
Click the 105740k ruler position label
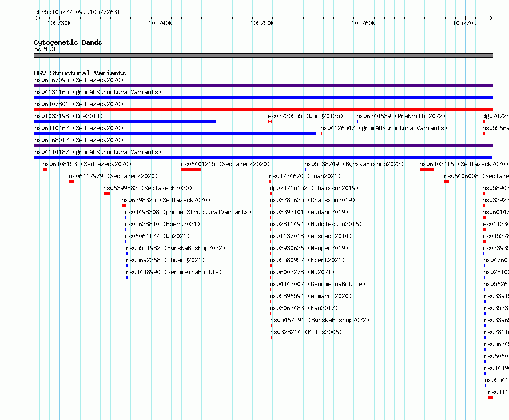(160, 23)
